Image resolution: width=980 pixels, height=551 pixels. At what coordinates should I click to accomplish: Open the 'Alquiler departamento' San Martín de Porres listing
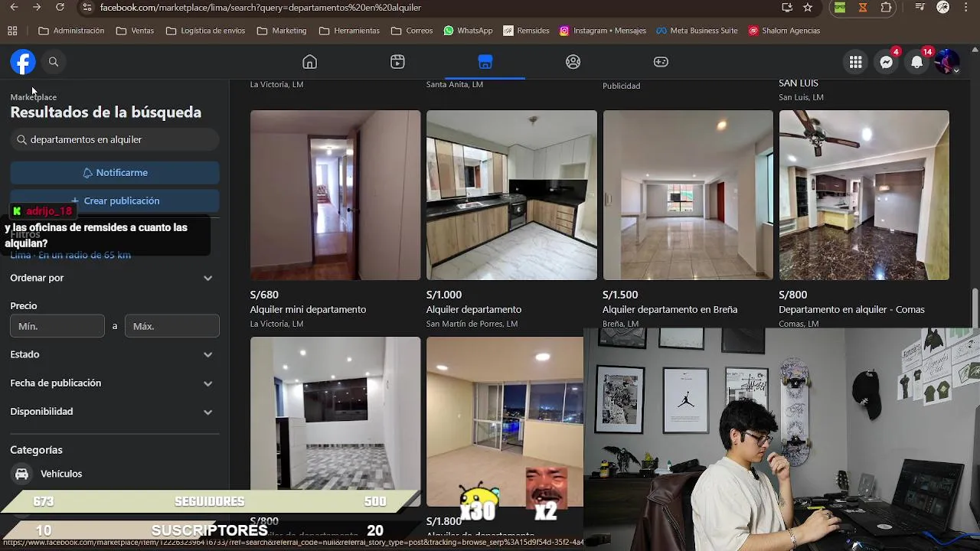coord(474,309)
